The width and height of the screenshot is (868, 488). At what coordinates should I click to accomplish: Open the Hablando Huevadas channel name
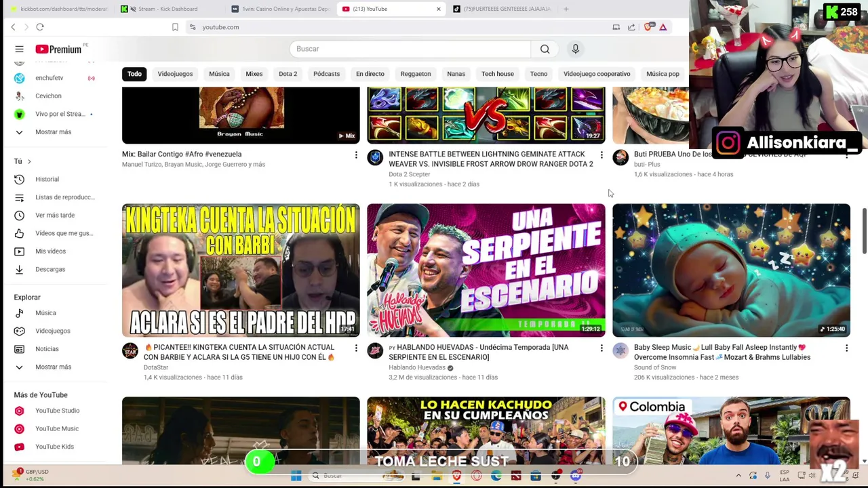click(417, 368)
